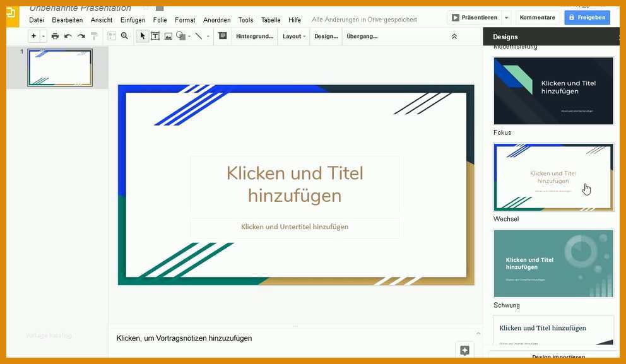Collapse the speaker notes with the arrow

pyautogui.click(x=478, y=333)
